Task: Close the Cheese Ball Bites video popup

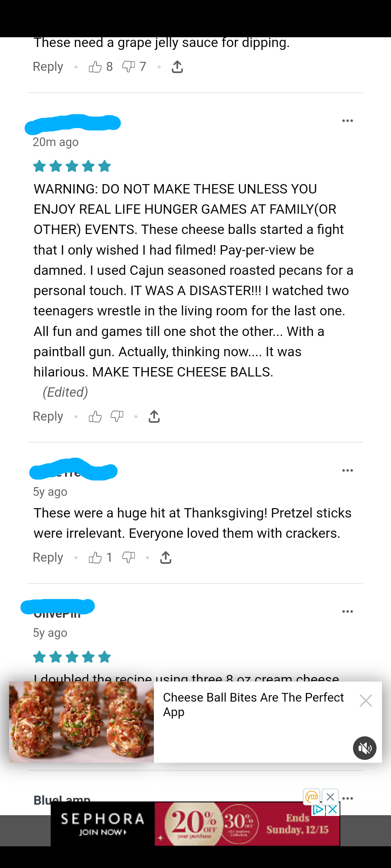Action: pyautogui.click(x=366, y=701)
